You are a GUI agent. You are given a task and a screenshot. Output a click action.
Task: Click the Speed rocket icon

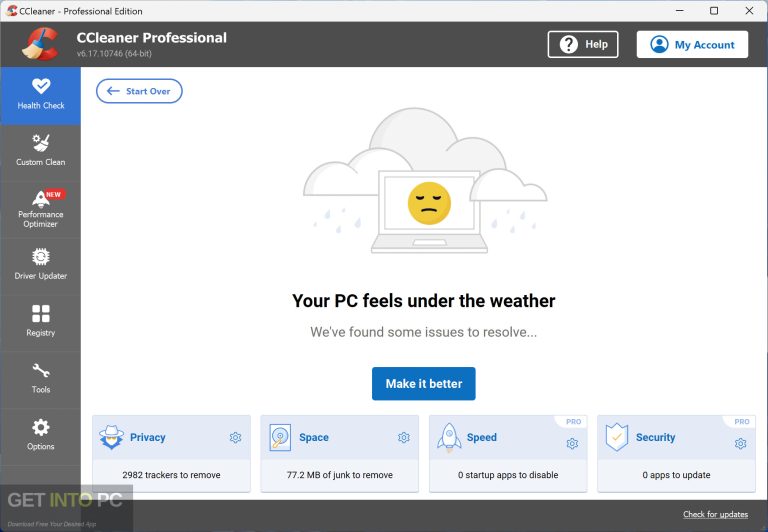click(x=449, y=437)
